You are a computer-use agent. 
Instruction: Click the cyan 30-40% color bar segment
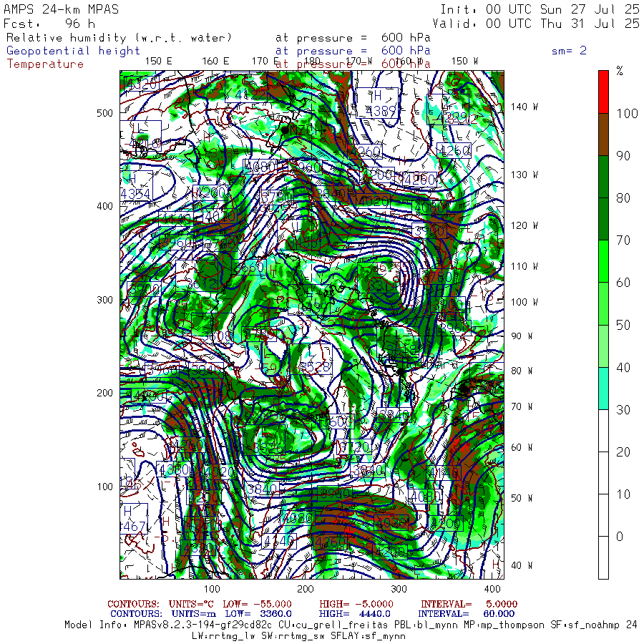tap(603, 388)
